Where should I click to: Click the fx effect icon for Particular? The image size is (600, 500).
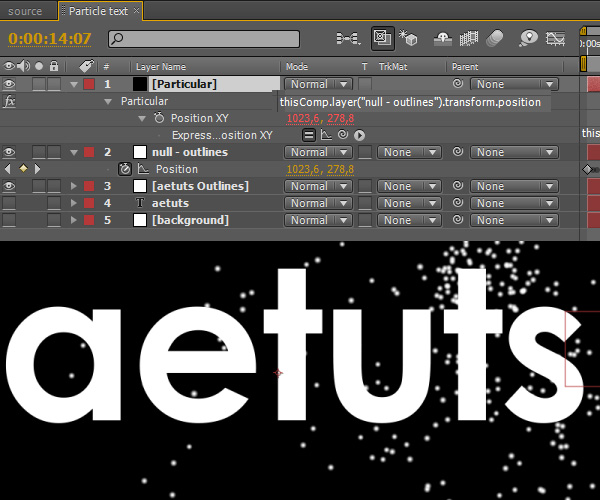[x=9, y=101]
